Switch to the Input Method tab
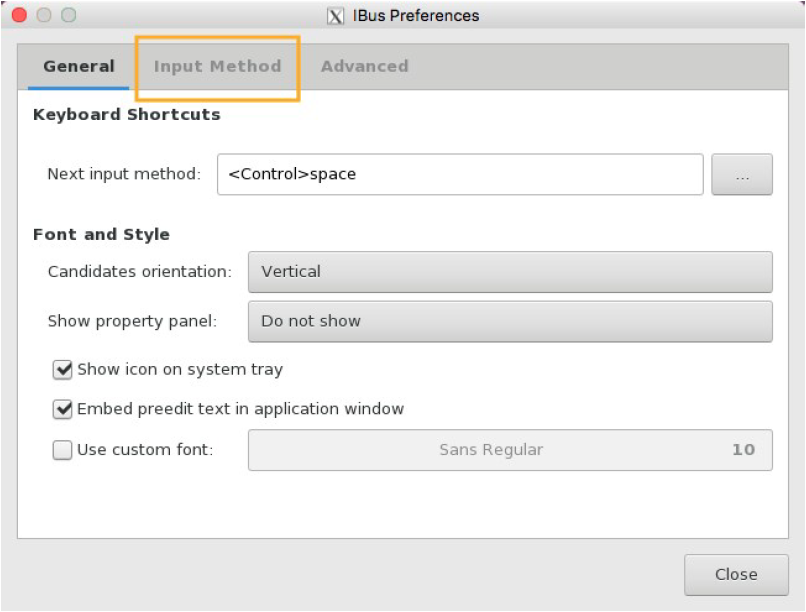 click(217, 67)
